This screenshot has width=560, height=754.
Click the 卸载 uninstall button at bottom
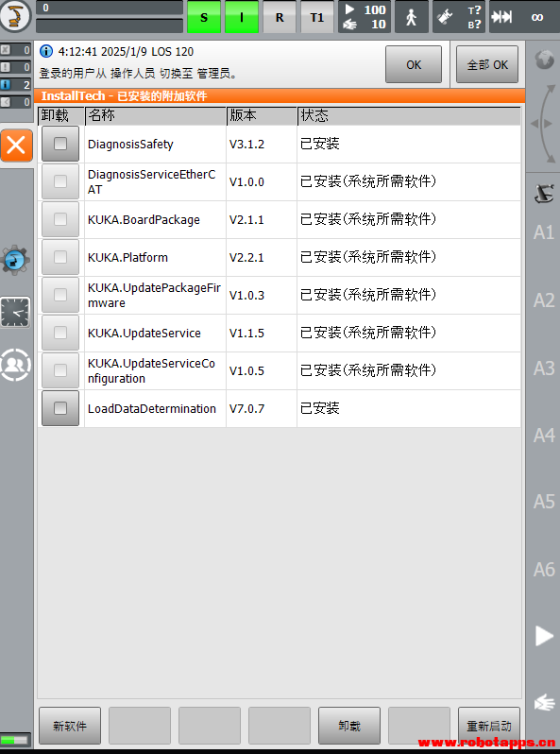pos(349,725)
